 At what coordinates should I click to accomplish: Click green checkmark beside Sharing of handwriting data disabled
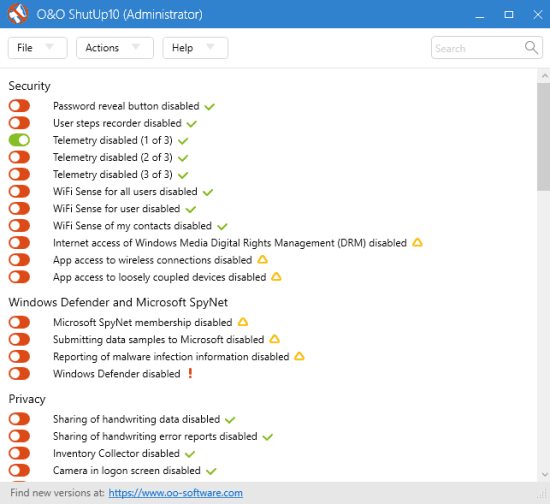tap(230, 419)
